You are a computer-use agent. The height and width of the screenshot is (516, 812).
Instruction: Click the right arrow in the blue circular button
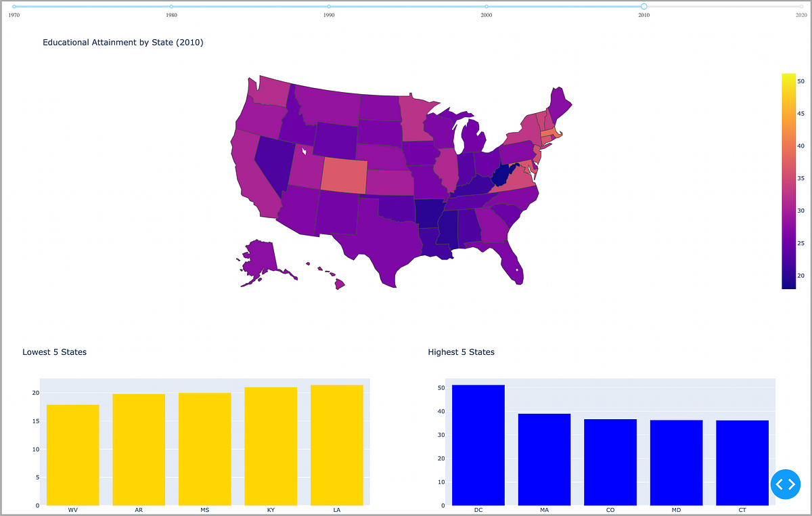790,484
